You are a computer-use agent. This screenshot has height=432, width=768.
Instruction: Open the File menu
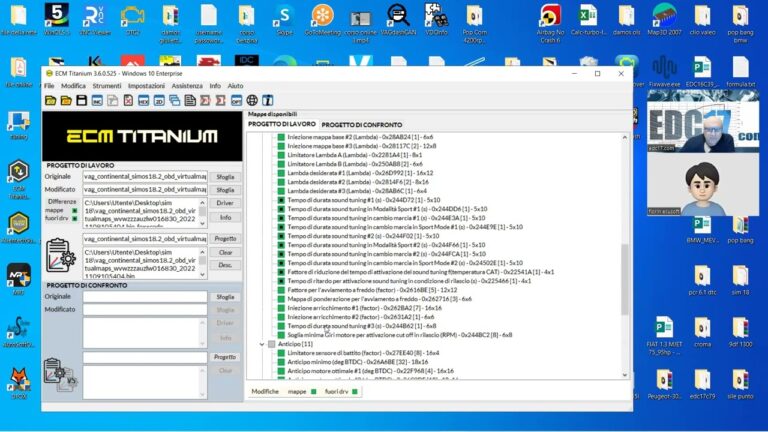coord(49,86)
